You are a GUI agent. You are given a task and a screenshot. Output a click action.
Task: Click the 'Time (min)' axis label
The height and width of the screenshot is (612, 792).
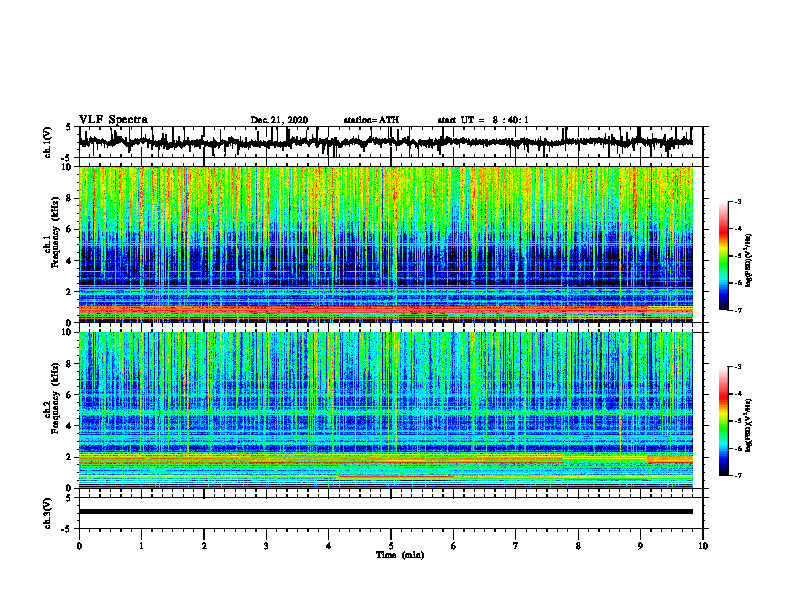tap(400, 555)
